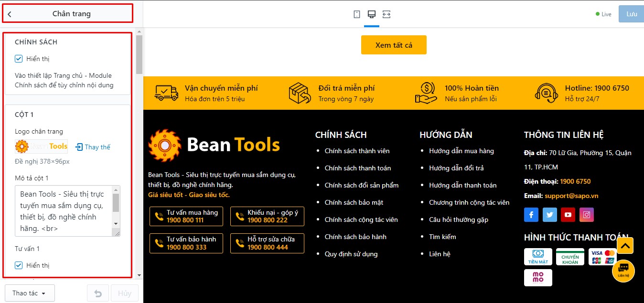Click the Twitter social icon

pos(550,215)
